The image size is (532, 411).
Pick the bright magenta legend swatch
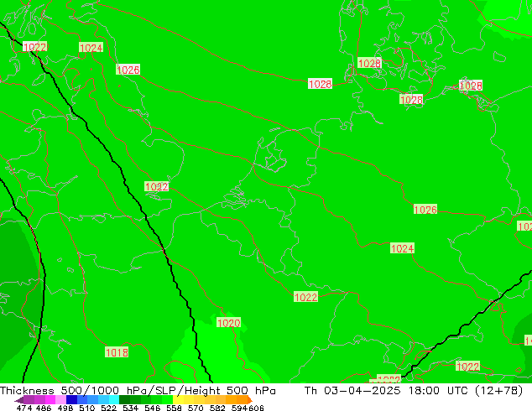click(50, 400)
